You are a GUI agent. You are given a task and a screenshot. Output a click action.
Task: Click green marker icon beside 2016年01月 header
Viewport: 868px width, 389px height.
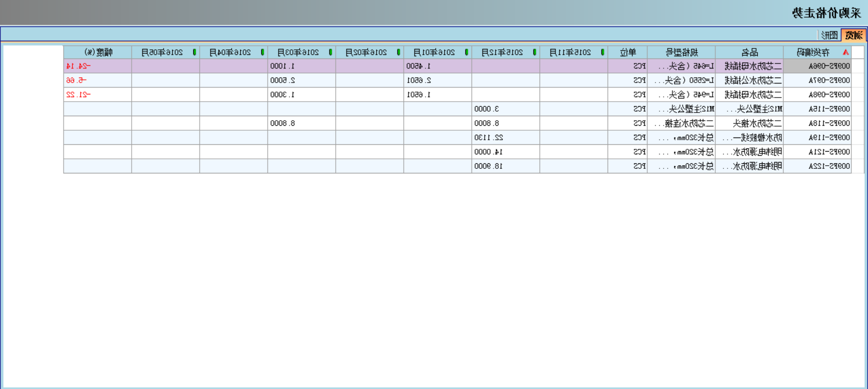(x=466, y=52)
